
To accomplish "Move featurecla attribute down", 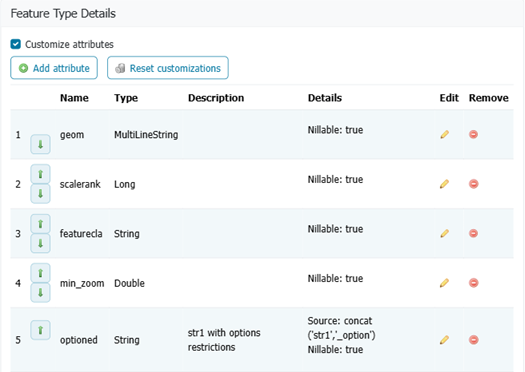I will tap(41, 243).
